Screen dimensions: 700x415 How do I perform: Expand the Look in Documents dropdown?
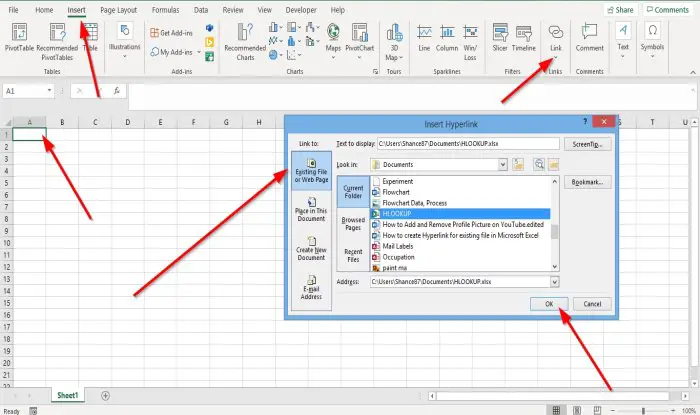503,165
